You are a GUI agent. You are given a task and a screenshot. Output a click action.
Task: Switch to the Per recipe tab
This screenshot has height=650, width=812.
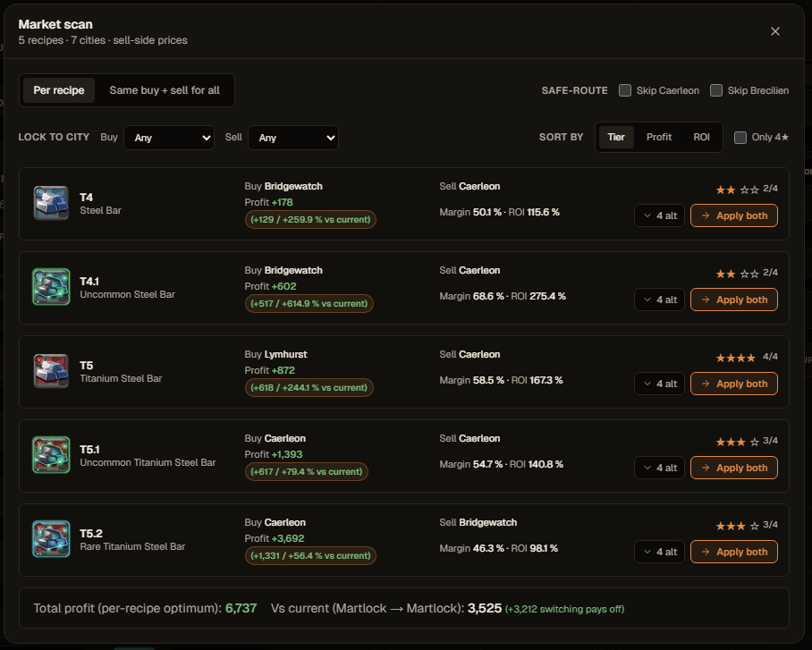click(x=58, y=90)
